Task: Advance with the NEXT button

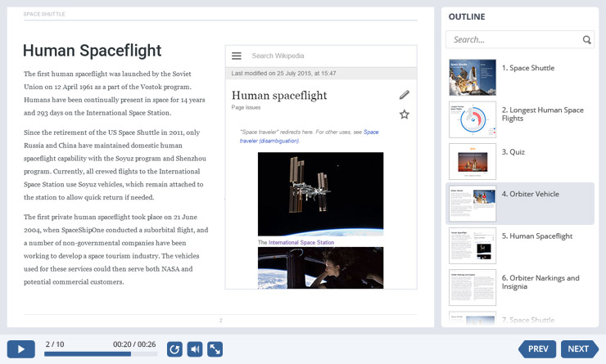Action: pos(577,349)
